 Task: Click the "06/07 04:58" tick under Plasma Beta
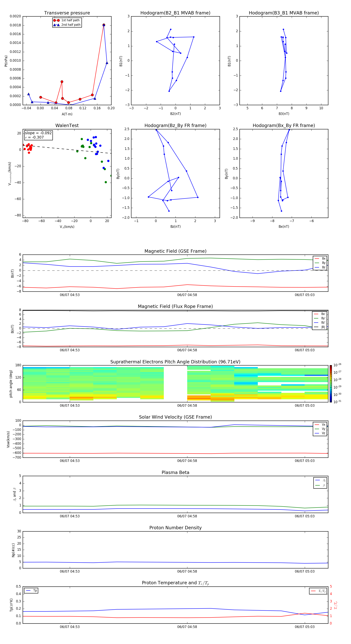coord(187,516)
